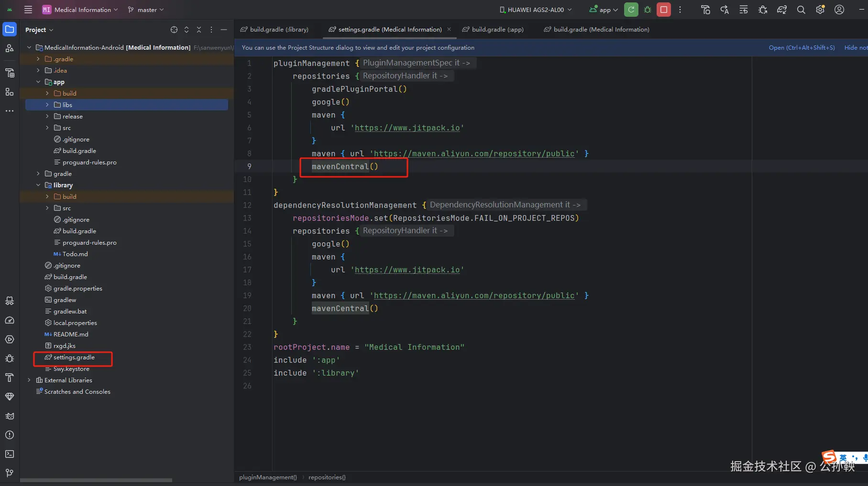Collapse all items in Project panel
Viewport: 868px width, 486px height.
199,30
